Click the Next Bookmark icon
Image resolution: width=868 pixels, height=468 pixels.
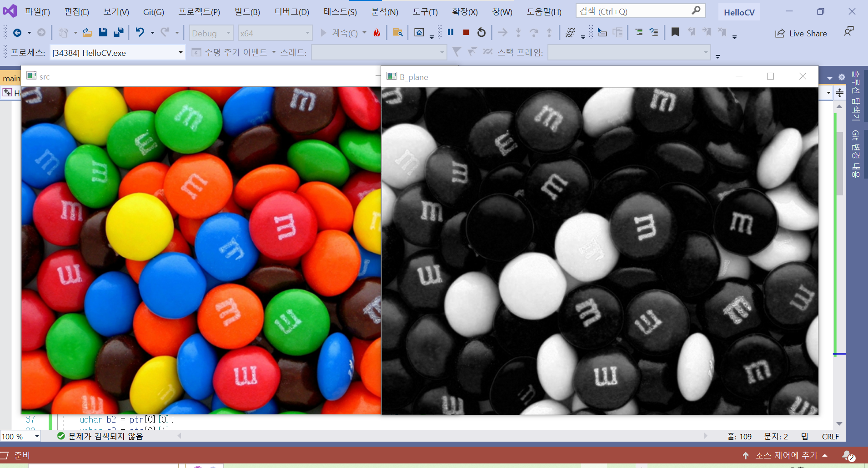click(x=707, y=32)
